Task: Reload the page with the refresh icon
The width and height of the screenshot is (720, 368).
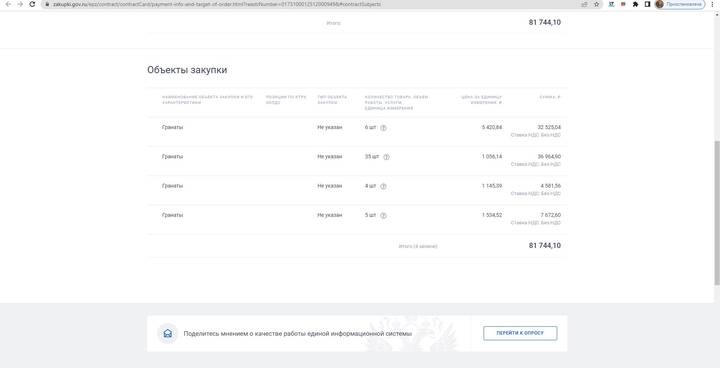Action: tap(32, 4)
